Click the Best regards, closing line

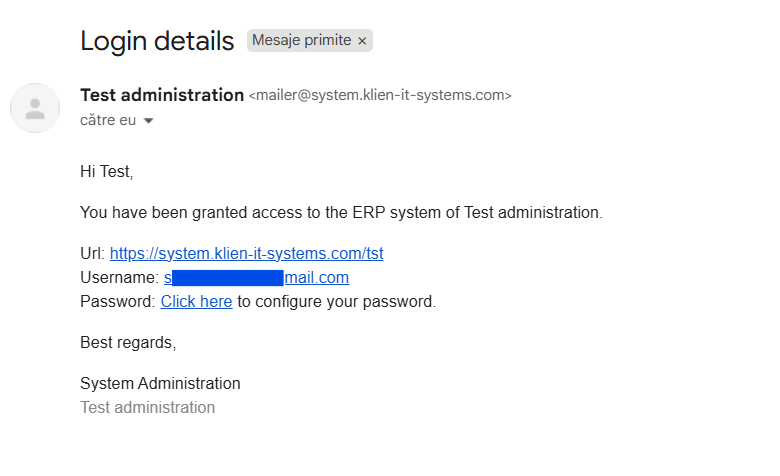coord(128,343)
